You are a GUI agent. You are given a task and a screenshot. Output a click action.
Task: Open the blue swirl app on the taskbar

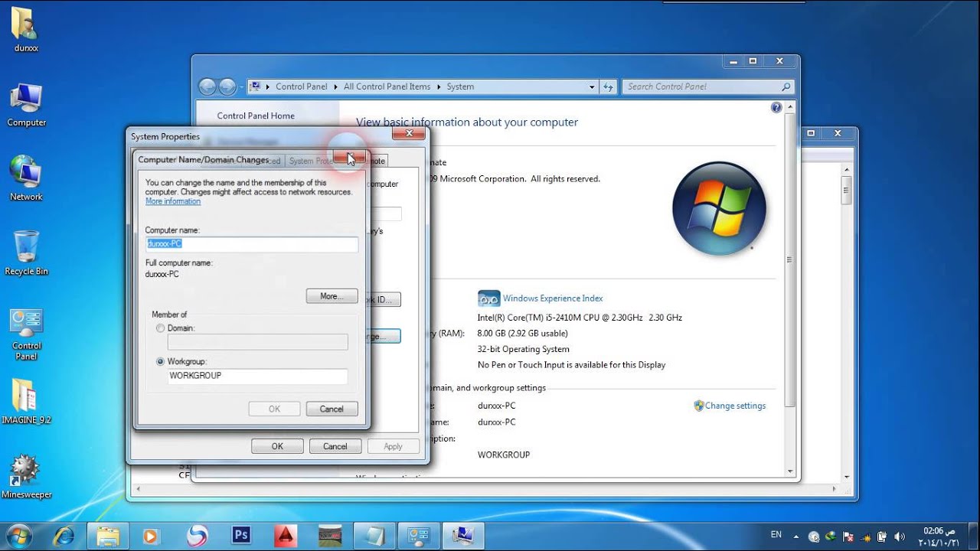[198, 535]
